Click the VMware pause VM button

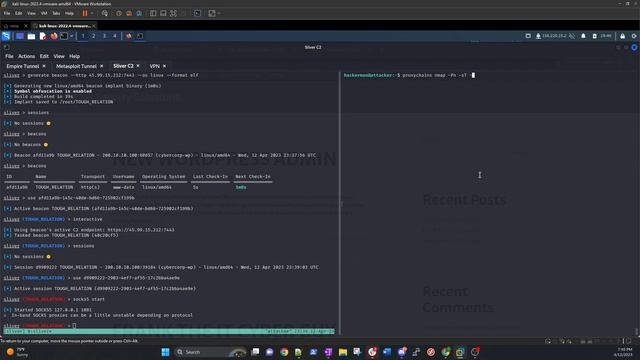coord(85,13)
